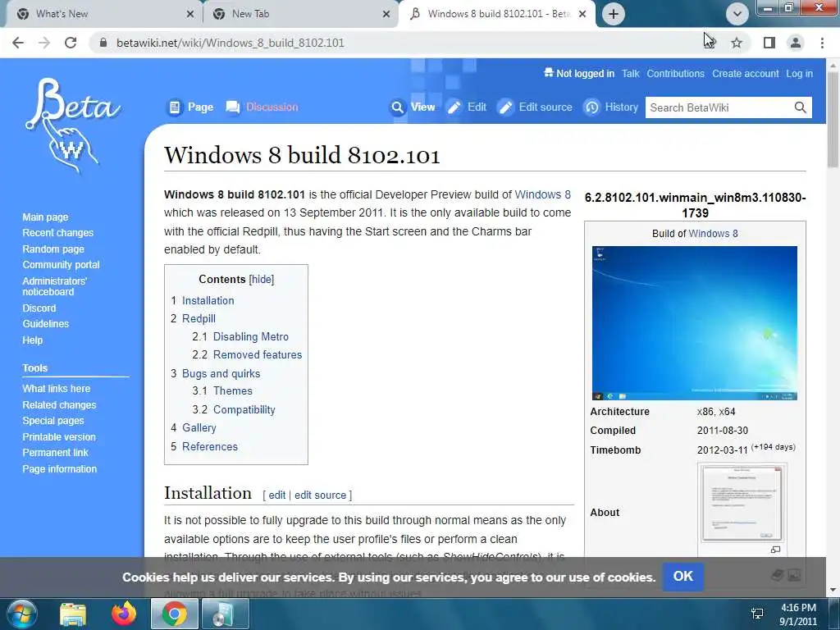
Task: Click the Search BetaWiki field
Action: pyautogui.click(x=718, y=107)
